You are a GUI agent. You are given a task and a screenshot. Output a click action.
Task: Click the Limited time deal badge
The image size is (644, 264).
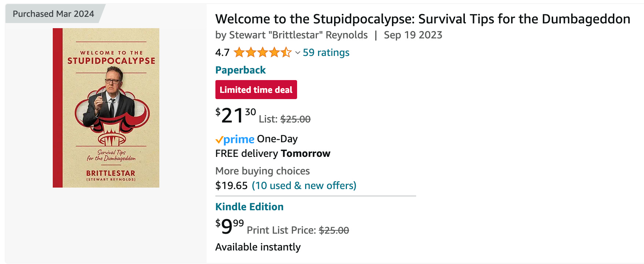[x=256, y=90]
